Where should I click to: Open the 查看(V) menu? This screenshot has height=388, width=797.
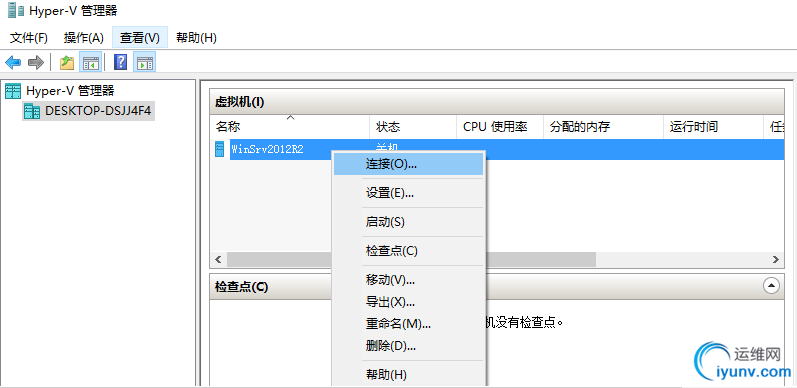pyautogui.click(x=140, y=38)
